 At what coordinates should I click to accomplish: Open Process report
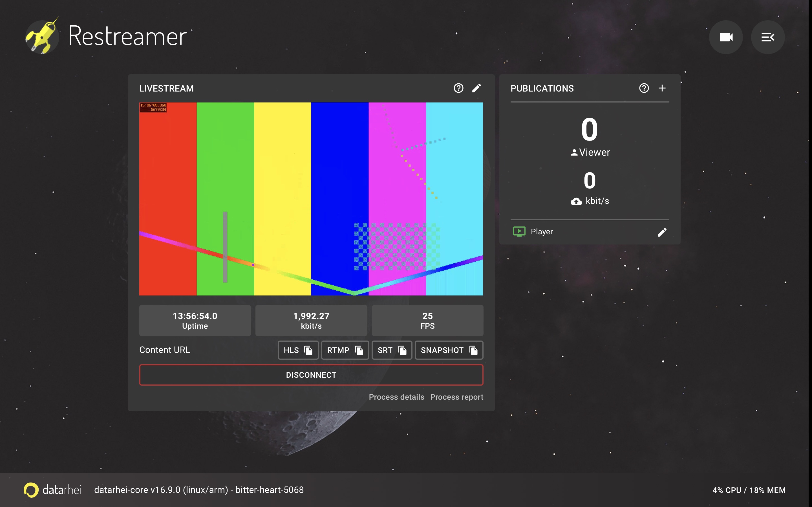[456, 397]
